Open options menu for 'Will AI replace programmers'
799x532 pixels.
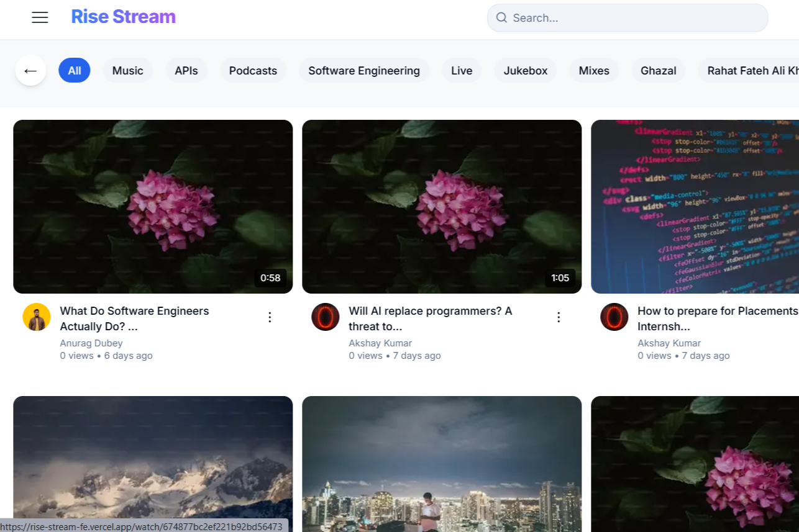(559, 317)
